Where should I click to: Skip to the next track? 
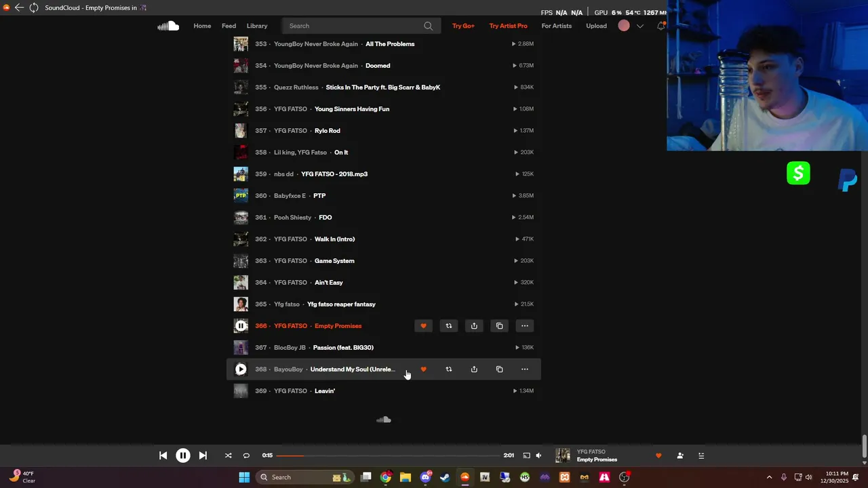(x=203, y=455)
